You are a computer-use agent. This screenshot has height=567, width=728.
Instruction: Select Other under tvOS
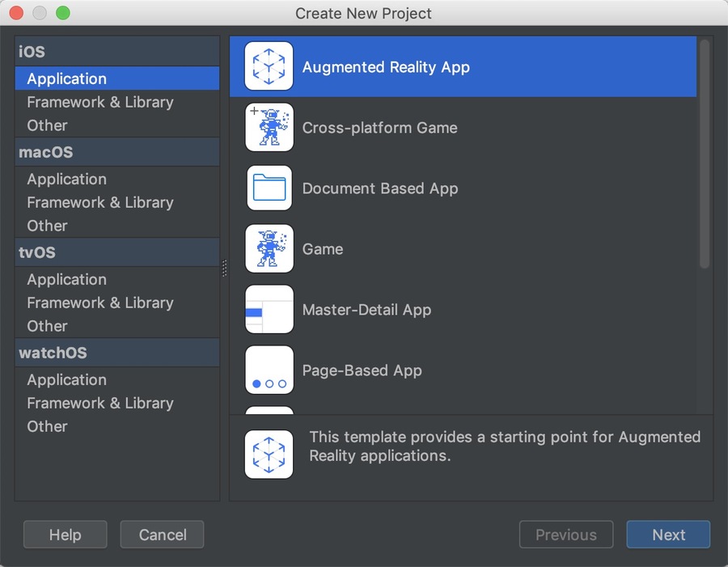pos(117,326)
